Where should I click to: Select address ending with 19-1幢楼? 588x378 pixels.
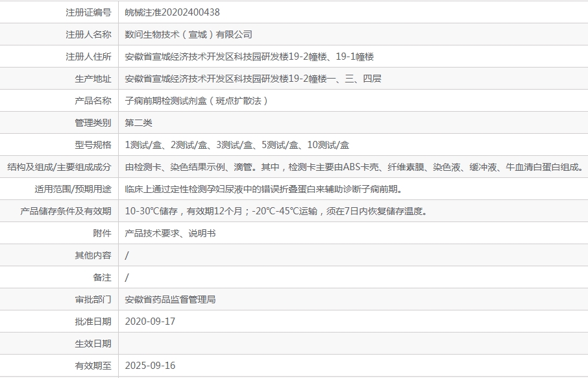coord(249,57)
